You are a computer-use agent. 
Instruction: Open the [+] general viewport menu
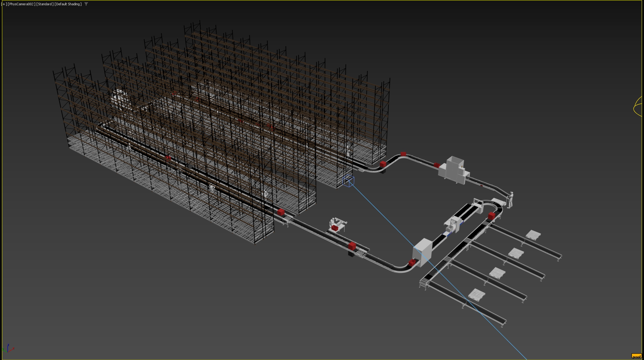[4, 4]
